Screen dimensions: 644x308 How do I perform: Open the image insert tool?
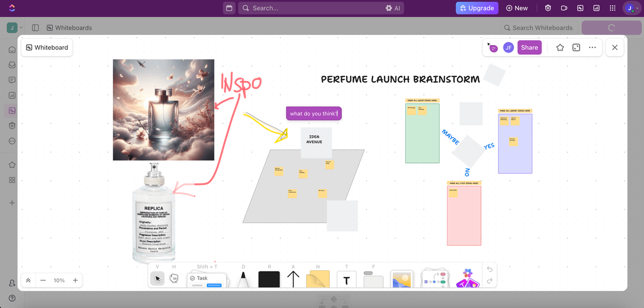point(401,280)
